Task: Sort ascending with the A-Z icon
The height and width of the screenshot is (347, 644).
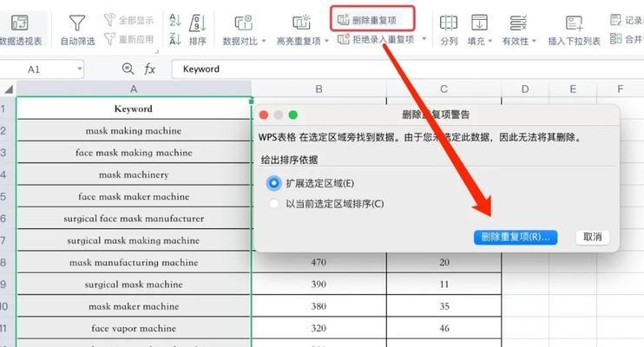Action: [175, 20]
